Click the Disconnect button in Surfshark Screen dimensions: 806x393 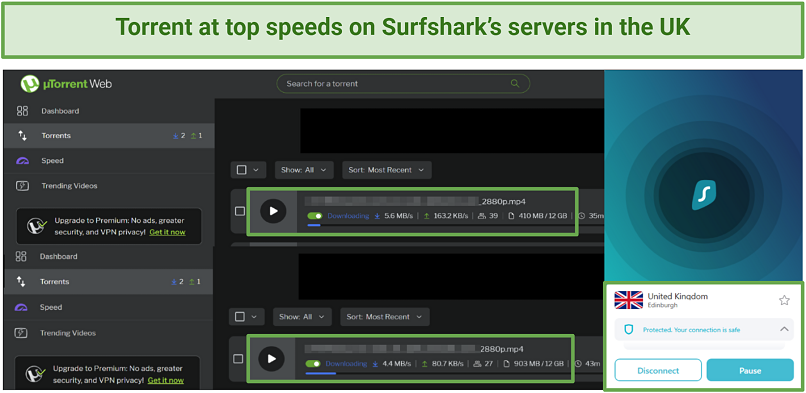[x=658, y=370]
